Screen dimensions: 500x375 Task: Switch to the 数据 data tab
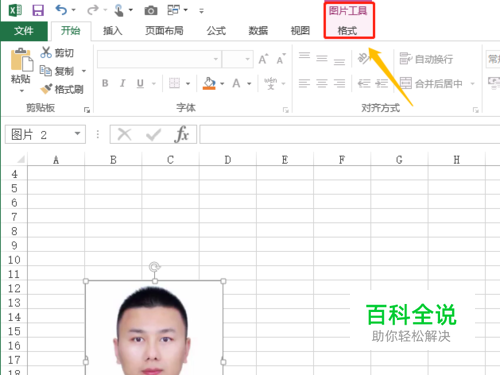[258, 31]
